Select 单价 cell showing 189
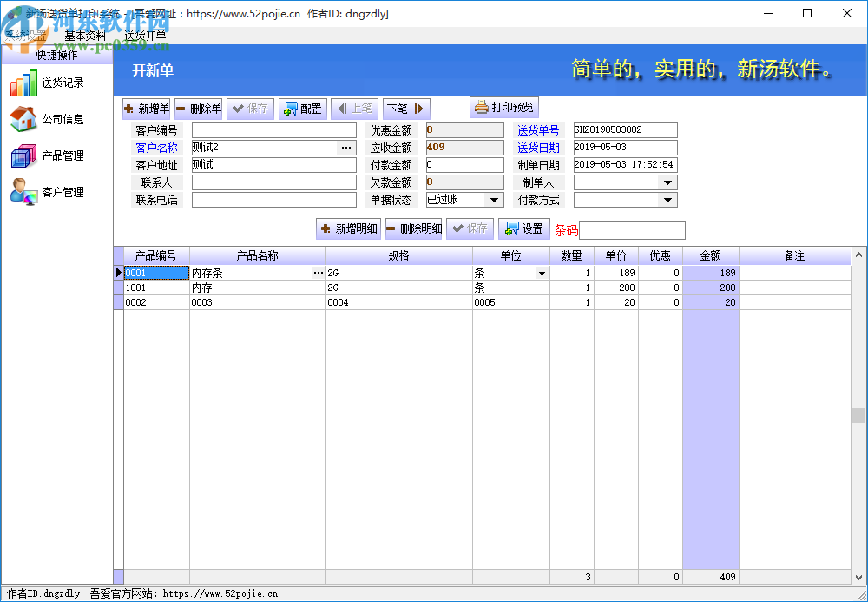 (x=616, y=273)
